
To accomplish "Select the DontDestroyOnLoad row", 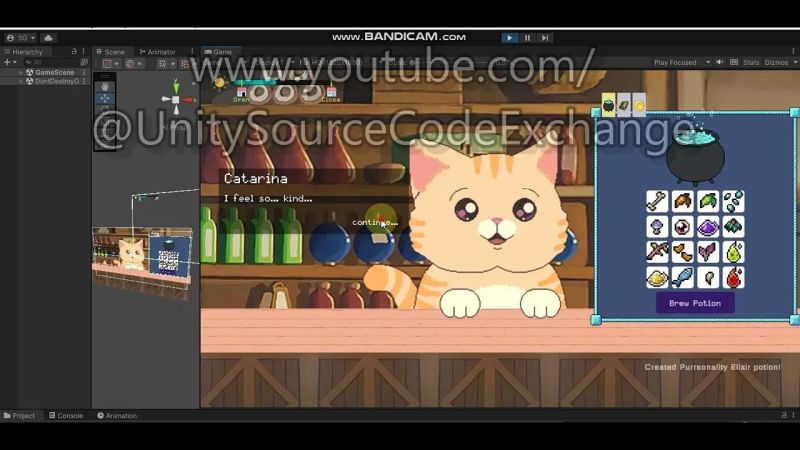I will click(45, 81).
